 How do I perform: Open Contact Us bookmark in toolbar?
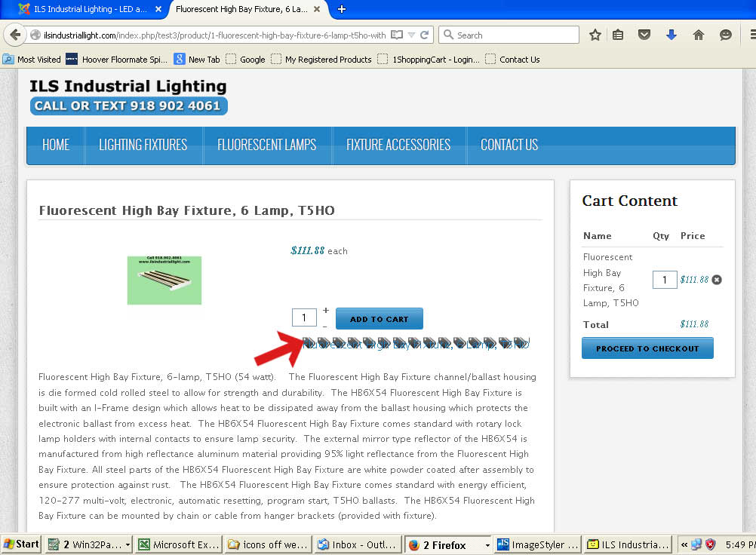coord(512,60)
